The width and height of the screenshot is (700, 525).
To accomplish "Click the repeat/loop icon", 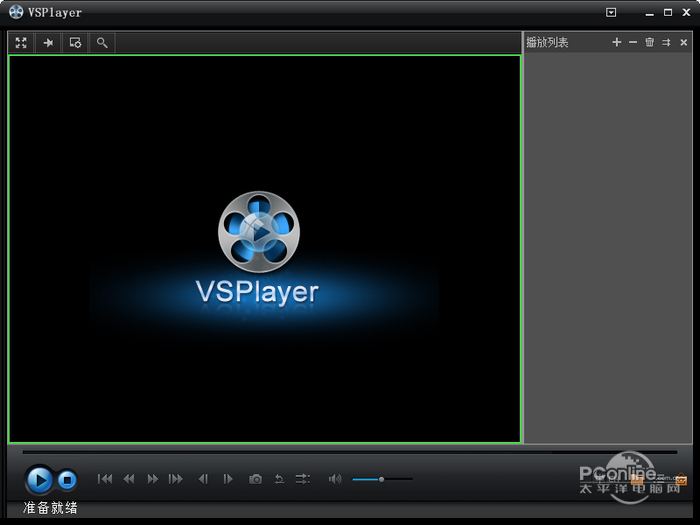I will click(279, 479).
